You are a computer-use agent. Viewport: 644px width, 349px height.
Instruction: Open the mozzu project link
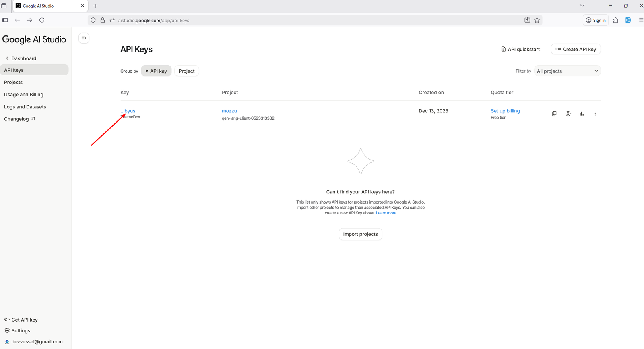pyautogui.click(x=229, y=111)
